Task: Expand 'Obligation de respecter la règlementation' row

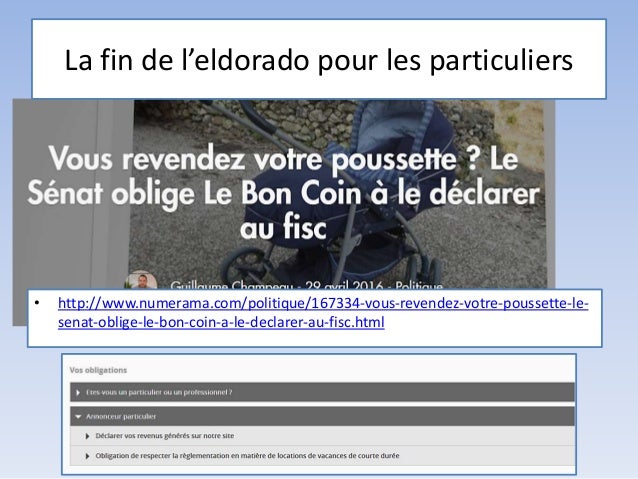Action: [322, 456]
